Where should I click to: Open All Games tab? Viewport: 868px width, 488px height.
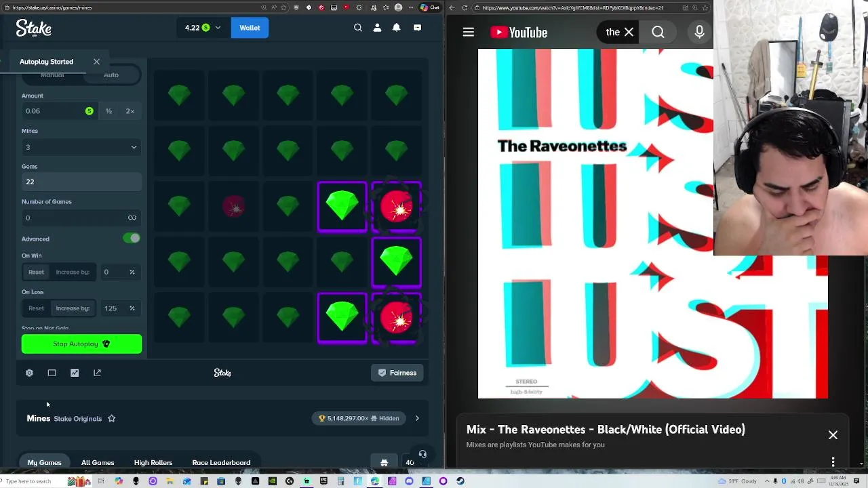[x=98, y=462]
